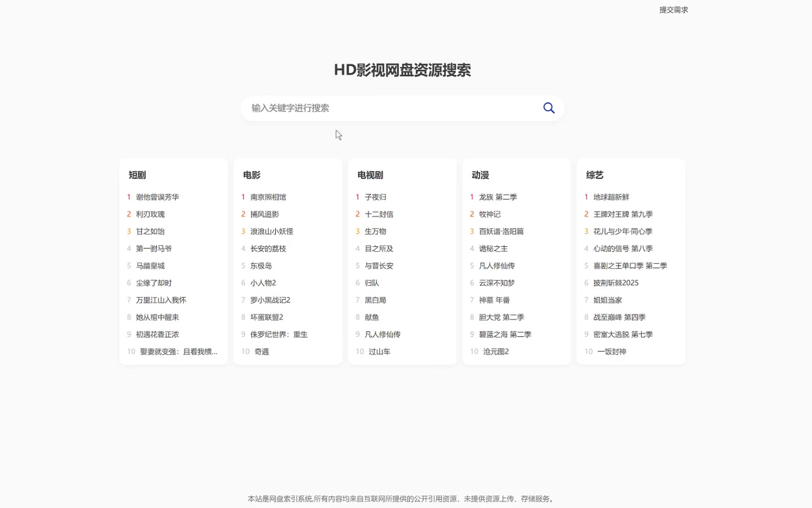Viewport: 812px width, 508px height.
Task: Click the 短剧 category heading
Action: 137,175
